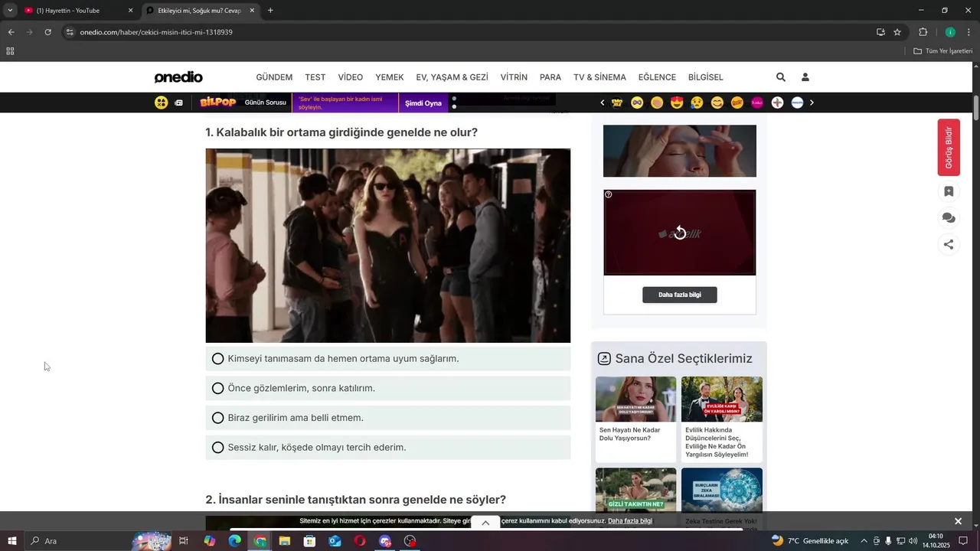Image resolution: width=980 pixels, height=551 pixels.
Task: Open the comments bubble icon on the right
Action: click(x=949, y=218)
